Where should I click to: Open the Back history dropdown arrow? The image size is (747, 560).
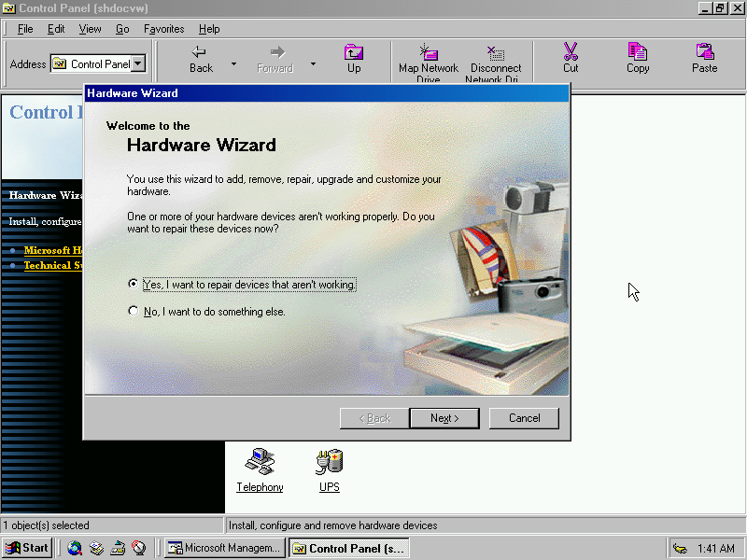coord(233,64)
